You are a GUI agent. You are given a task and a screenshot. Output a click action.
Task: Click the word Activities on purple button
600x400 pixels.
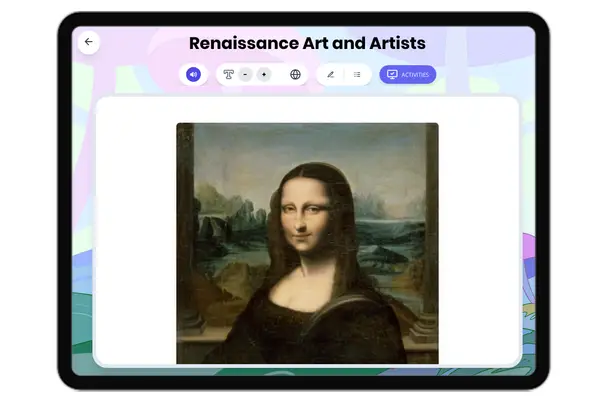tap(415, 74)
